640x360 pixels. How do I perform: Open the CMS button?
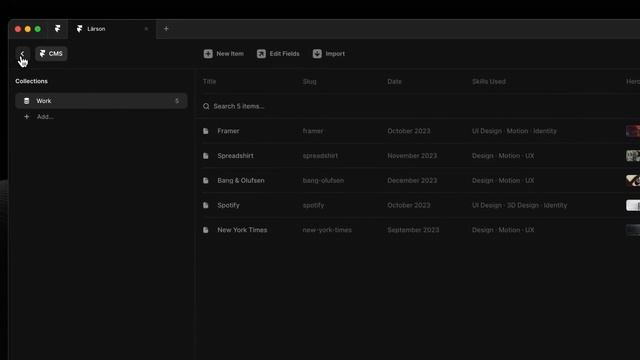pos(51,53)
